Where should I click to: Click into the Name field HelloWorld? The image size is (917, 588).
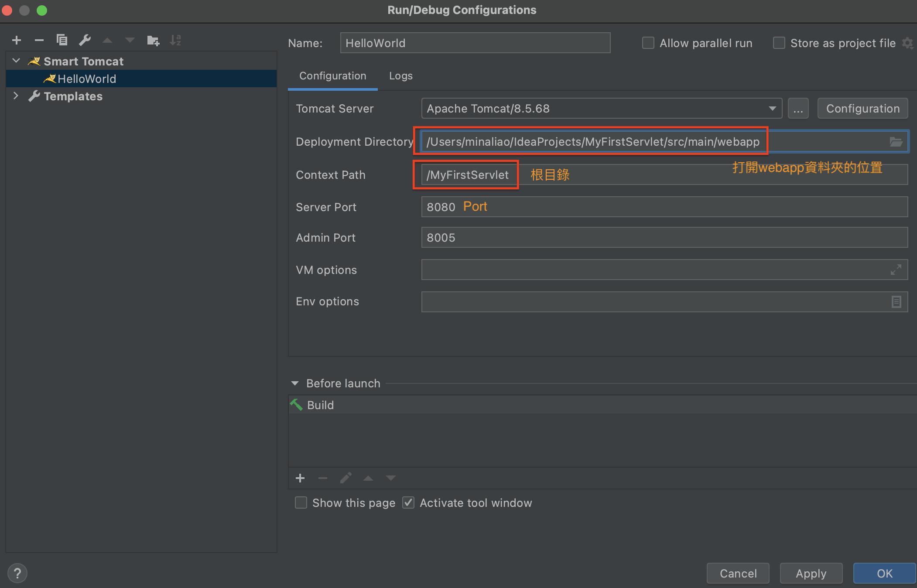pos(475,43)
